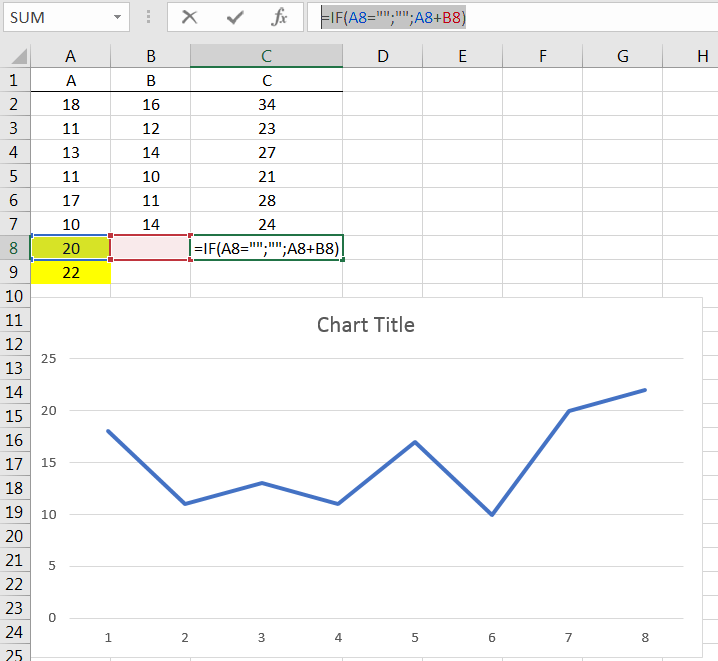Select column G header
The height and width of the screenshot is (661, 718).
(x=623, y=56)
